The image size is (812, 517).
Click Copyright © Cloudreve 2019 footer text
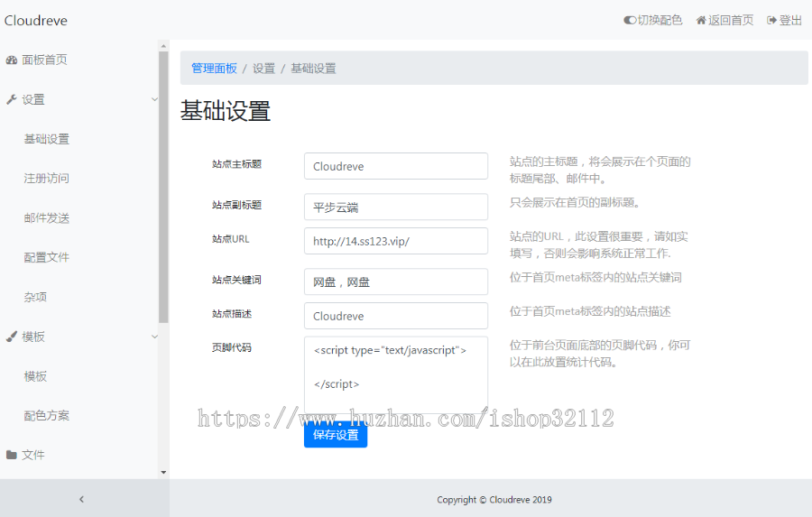click(x=494, y=500)
